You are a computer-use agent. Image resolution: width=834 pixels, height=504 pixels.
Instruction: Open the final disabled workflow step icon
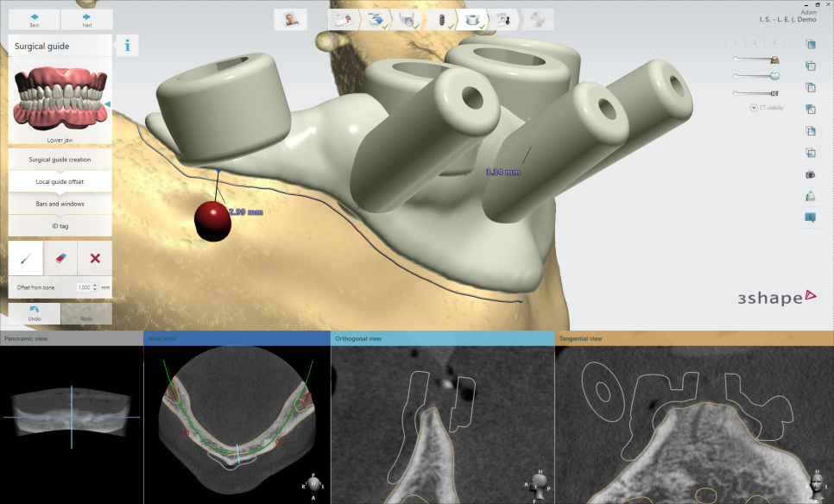click(x=537, y=20)
